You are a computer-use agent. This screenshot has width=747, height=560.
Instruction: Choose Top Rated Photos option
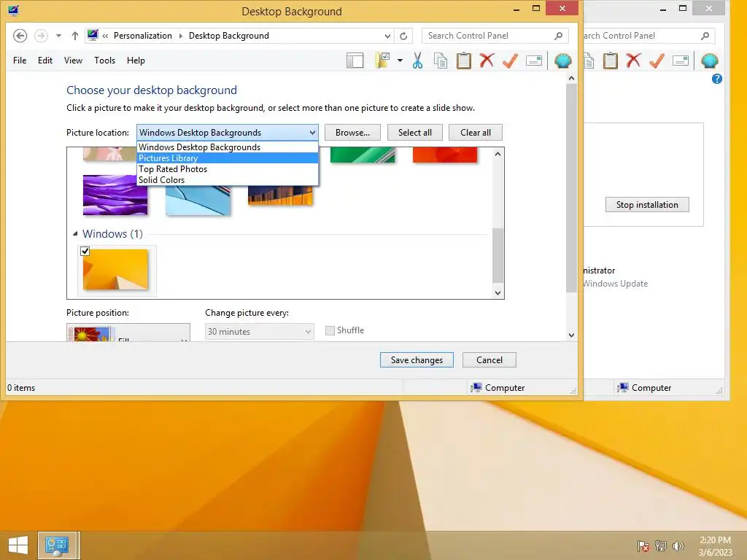click(x=228, y=169)
